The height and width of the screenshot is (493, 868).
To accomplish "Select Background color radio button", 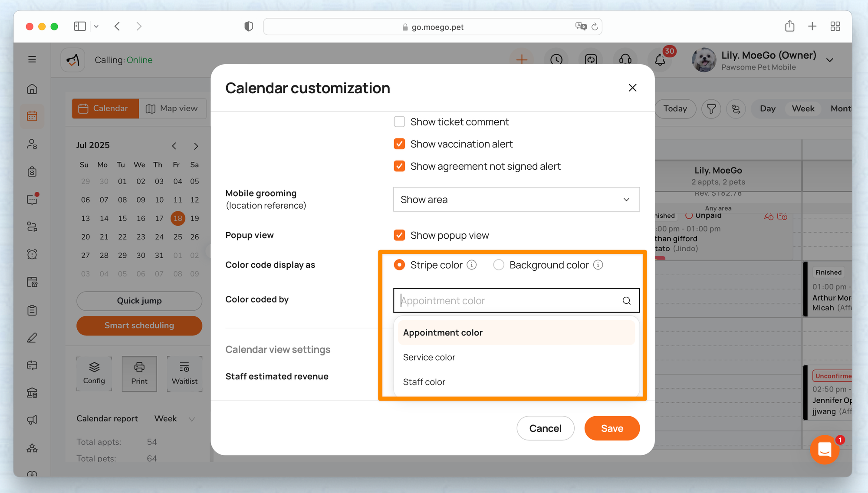I will 499,265.
